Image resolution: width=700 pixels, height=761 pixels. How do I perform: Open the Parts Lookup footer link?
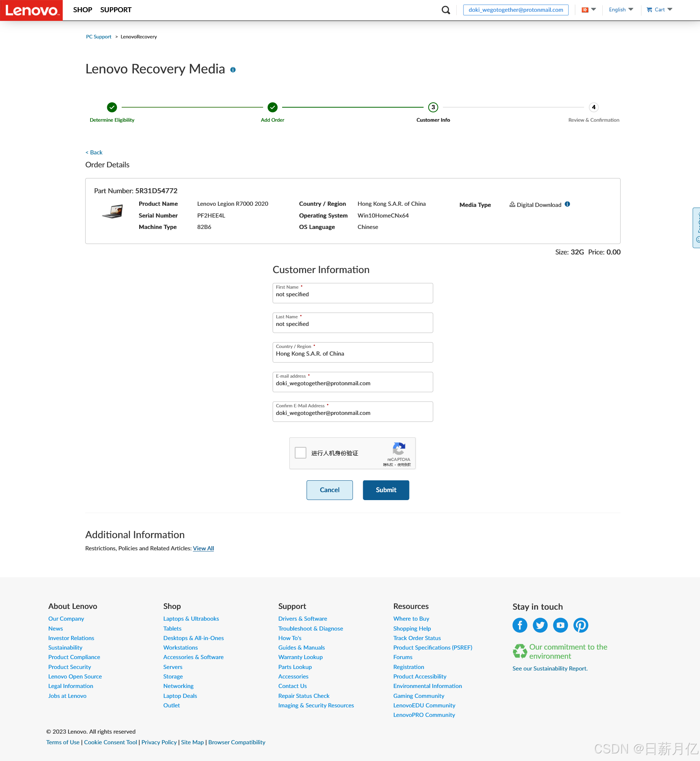click(295, 667)
